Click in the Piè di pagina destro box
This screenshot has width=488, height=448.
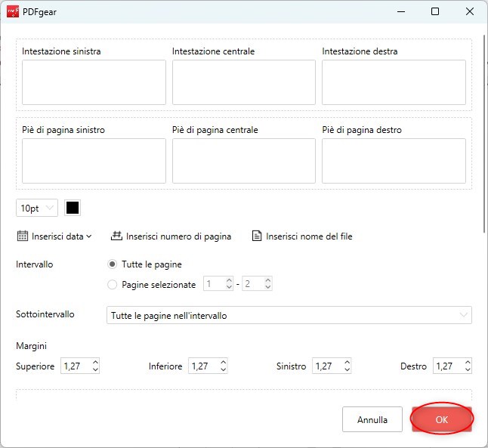click(x=394, y=161)
